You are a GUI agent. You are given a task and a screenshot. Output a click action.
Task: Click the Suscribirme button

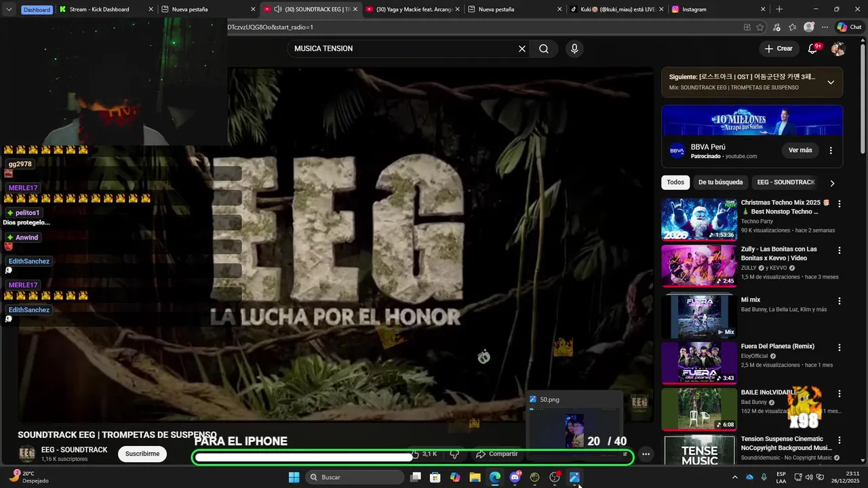(x=142, y=454)
